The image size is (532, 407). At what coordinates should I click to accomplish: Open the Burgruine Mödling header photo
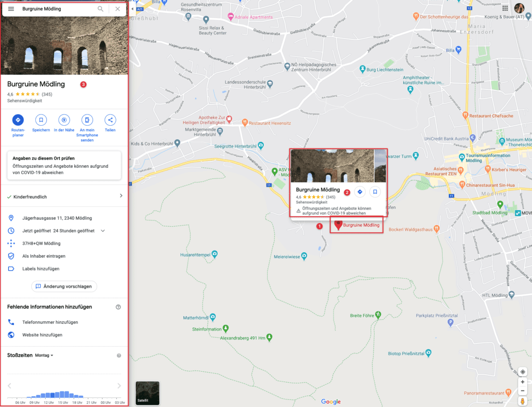(x=64, y=46)
